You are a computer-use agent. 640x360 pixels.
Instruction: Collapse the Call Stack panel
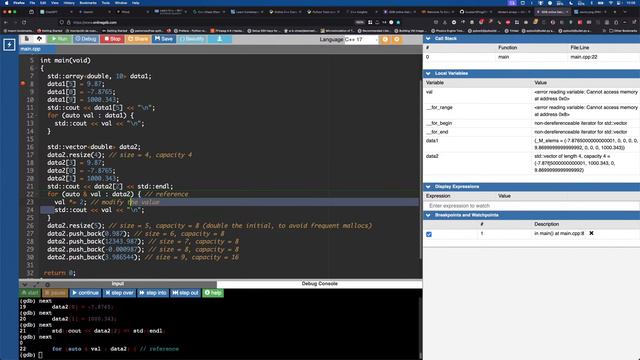point(428,38)
